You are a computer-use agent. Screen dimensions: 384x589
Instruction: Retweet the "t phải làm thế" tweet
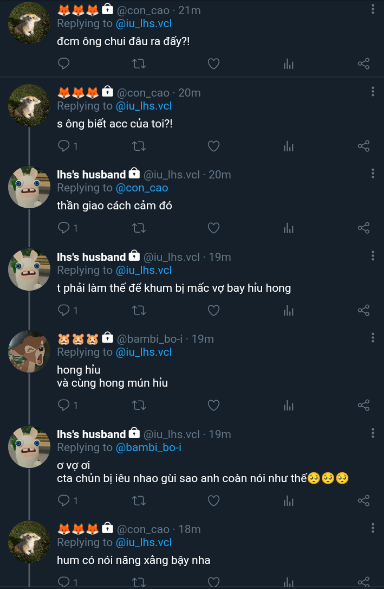[139, 310]
